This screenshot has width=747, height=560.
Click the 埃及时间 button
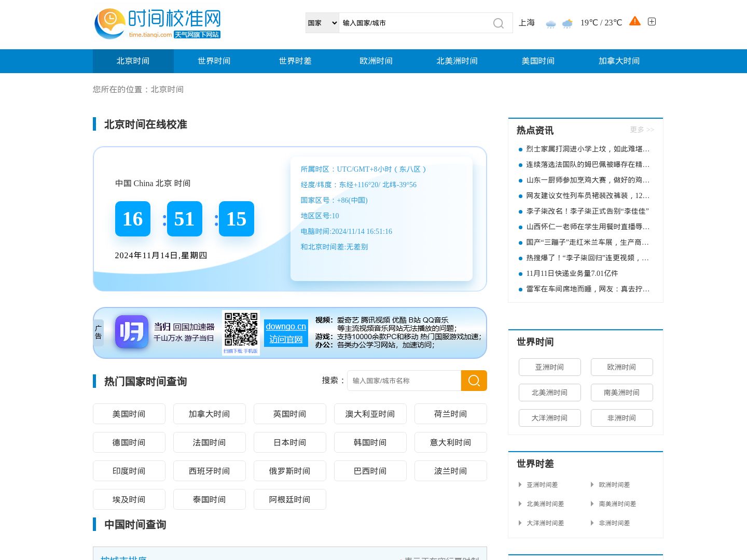129,499
